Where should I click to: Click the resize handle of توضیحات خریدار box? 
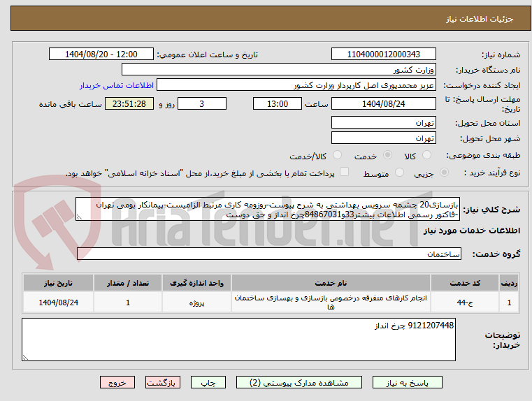click(25, 357)
